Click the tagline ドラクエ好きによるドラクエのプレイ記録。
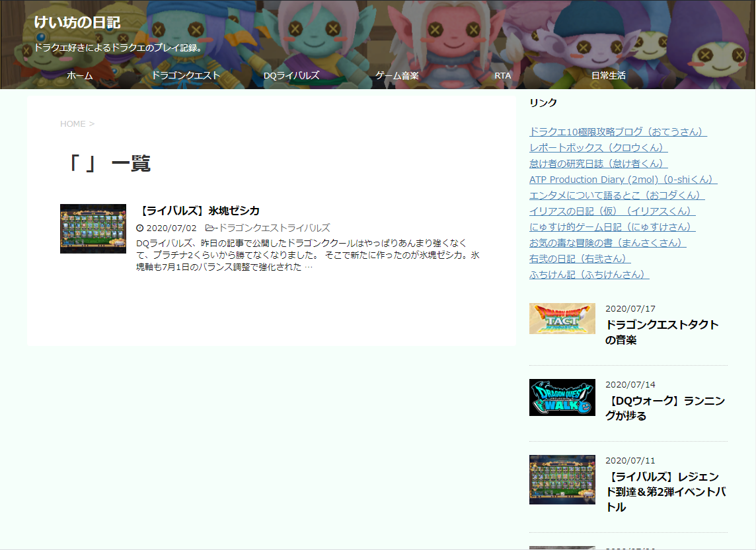This screenshot has height=550, width=756. tap(119, 48)
